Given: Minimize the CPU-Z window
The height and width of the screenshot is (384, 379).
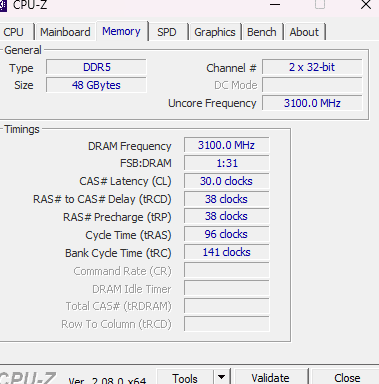Looking at the screenshot, I should (x=275, y=5).
